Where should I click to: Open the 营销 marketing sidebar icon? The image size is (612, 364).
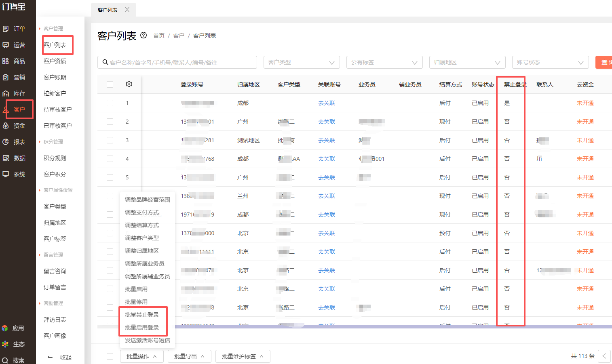point(6,77)
